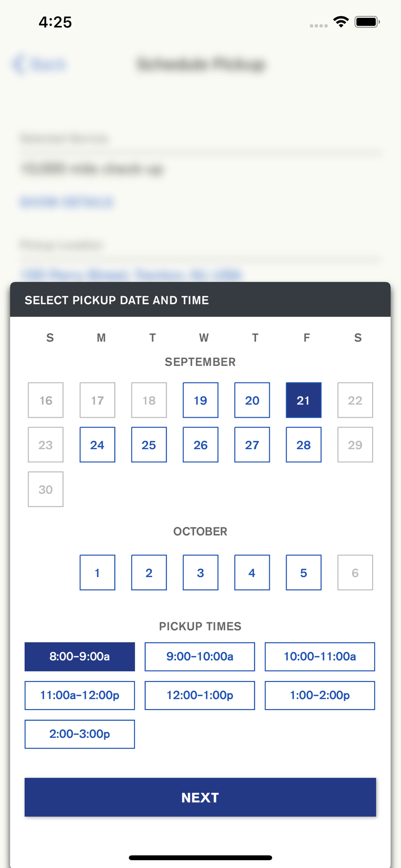The image size is (401, 868).
Task: Choose the 12:00–1:00p pickup window
Action: (200, 695)
